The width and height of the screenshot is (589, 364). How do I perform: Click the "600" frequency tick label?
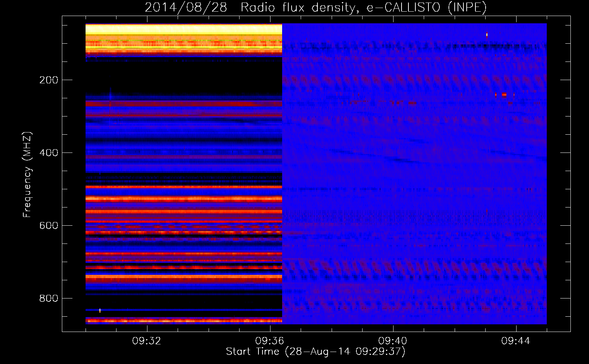coord(49,226)
